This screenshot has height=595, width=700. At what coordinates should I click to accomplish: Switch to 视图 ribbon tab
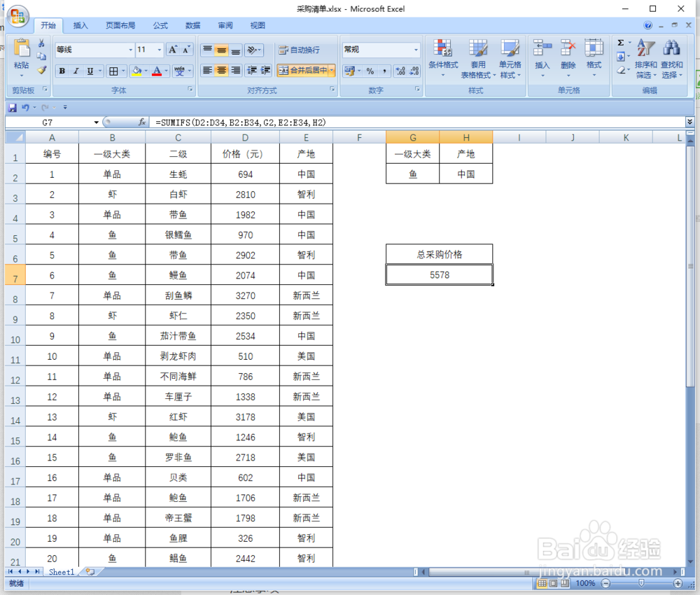point(258,25)
